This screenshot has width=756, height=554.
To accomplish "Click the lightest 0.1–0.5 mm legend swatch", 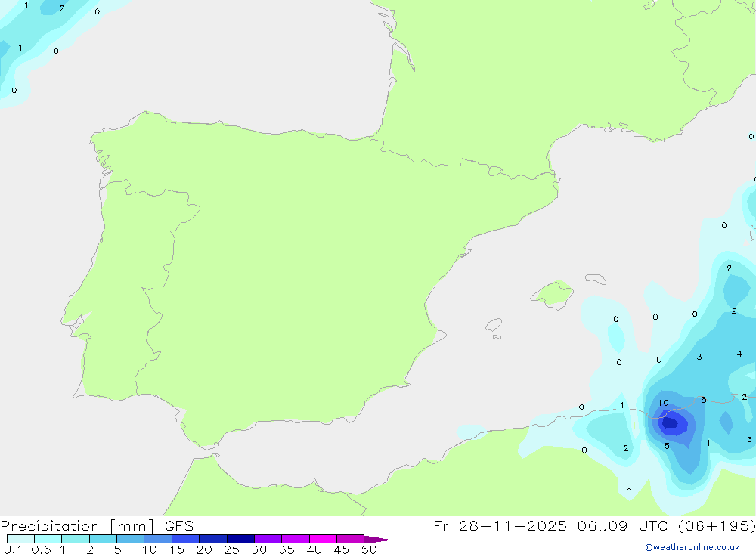I will (20, 539).
